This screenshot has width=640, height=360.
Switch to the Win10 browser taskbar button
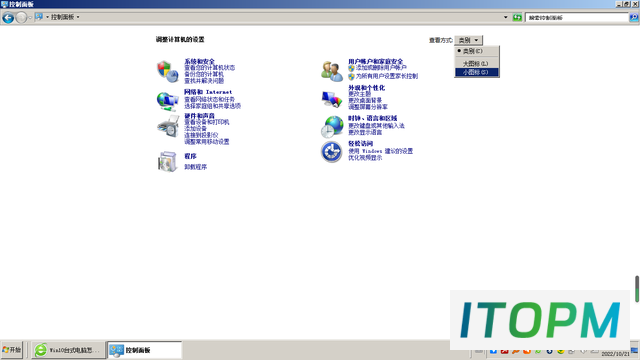tap(68, 350)
